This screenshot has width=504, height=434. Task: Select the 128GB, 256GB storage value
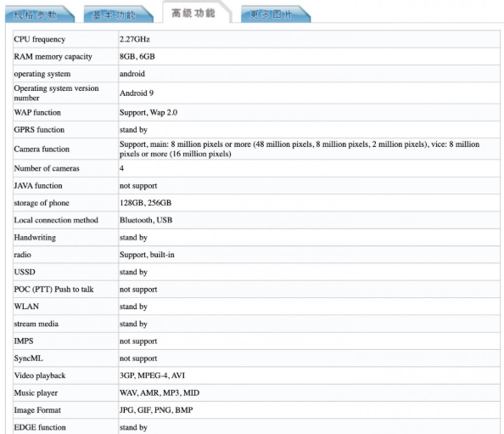(146, 203)
